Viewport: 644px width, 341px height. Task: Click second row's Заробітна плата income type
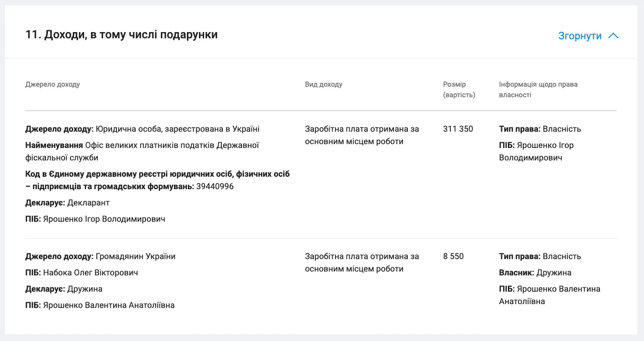[x=362, y=262]
